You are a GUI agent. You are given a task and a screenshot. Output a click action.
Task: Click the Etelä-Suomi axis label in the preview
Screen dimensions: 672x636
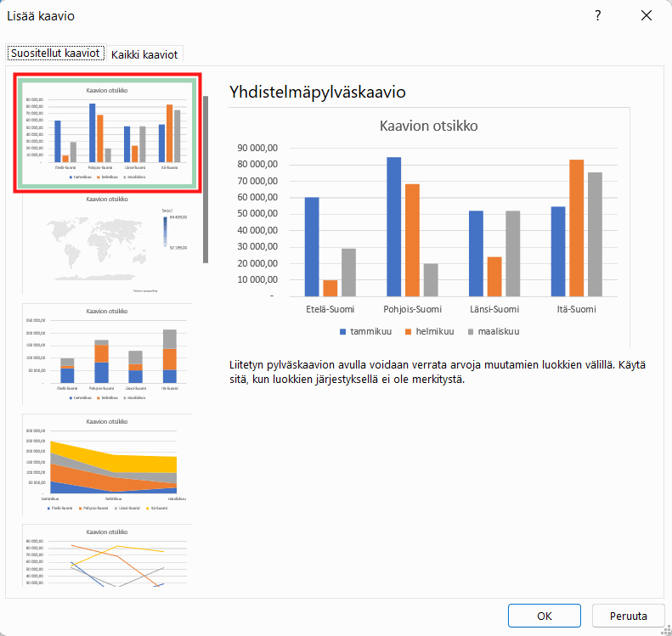point(330,309)
